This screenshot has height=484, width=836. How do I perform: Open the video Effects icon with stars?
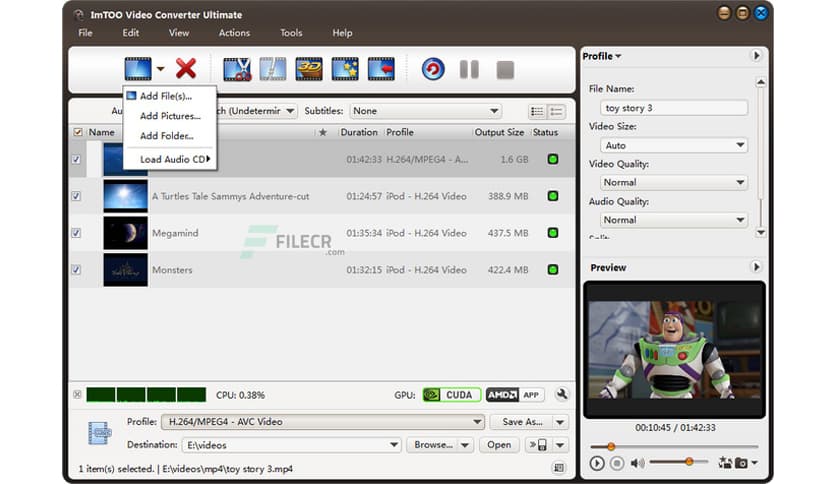tap(345, 69)
